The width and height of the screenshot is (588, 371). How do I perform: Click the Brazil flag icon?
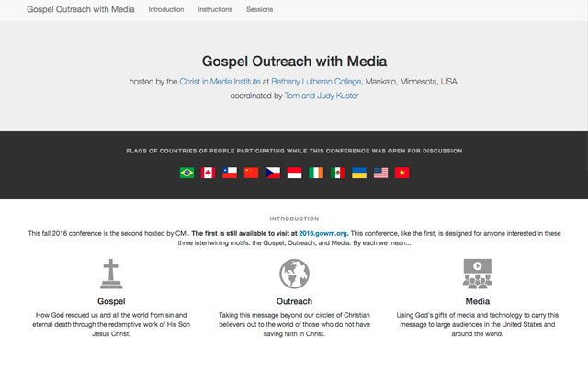tap(187, 172)
